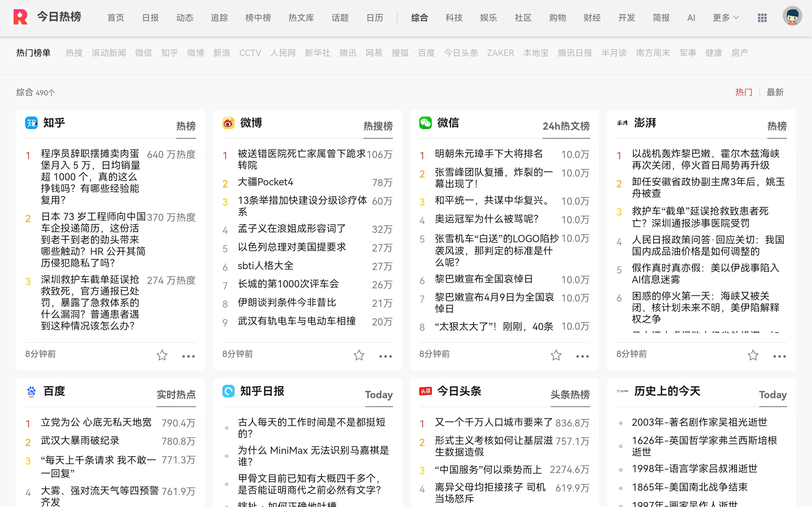
Task: Select the 科技 category tab
Action: [x=454, y=17]
